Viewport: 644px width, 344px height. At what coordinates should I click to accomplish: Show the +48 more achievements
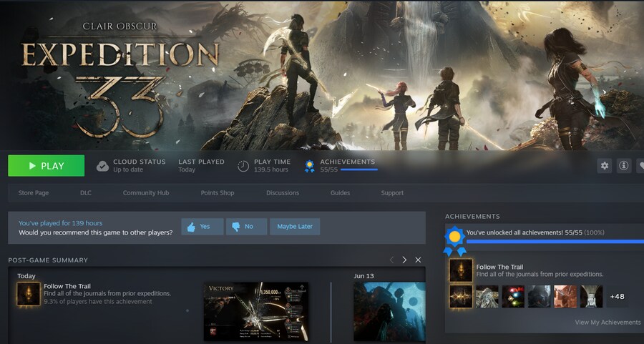coord(618,296)
